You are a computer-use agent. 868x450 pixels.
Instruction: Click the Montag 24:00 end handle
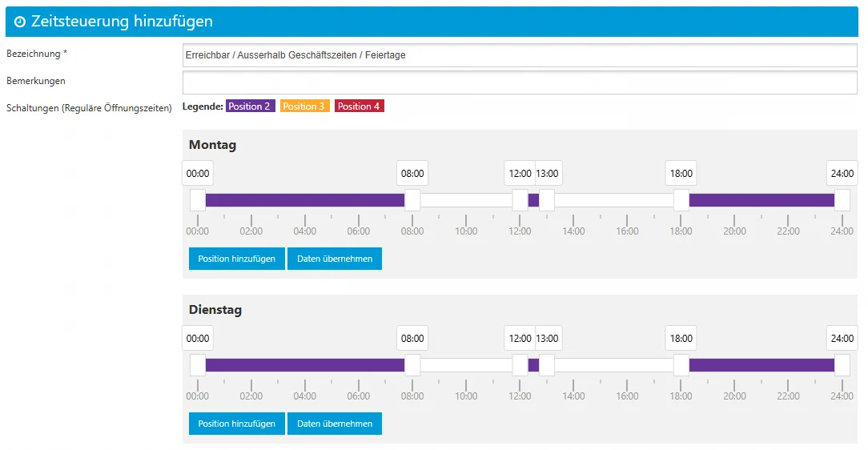(842, 200)
